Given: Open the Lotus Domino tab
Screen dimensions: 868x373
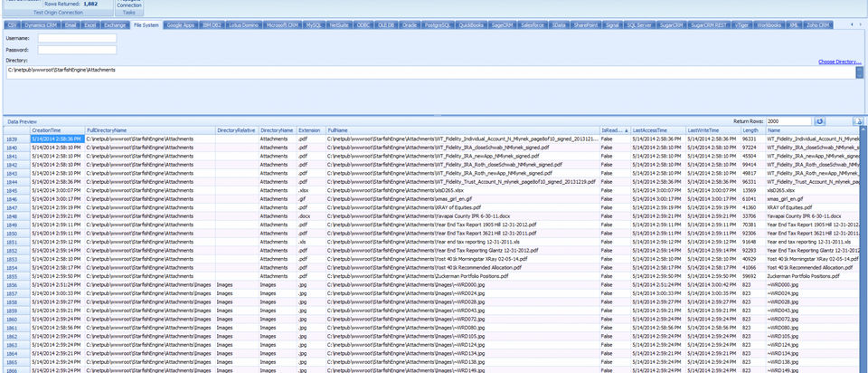Looking at the screenshot, I should click(243, 25).
